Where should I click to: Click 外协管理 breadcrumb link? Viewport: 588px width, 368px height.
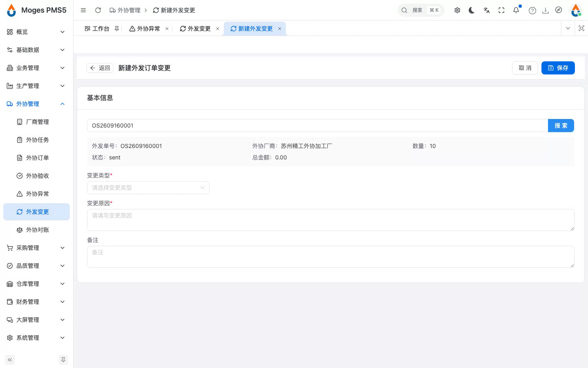click(125, 10)
